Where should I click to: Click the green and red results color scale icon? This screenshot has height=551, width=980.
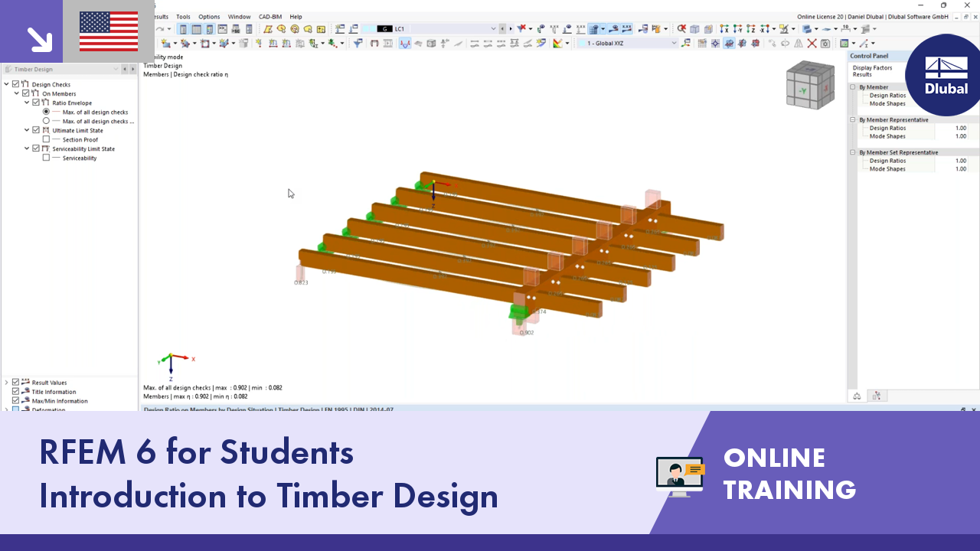[x=559, y=41]
